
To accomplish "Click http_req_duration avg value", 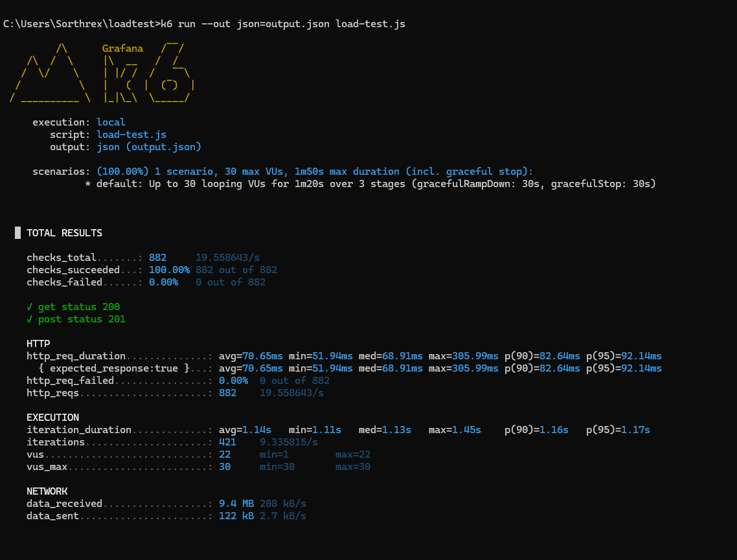I will tap(251, 355).
